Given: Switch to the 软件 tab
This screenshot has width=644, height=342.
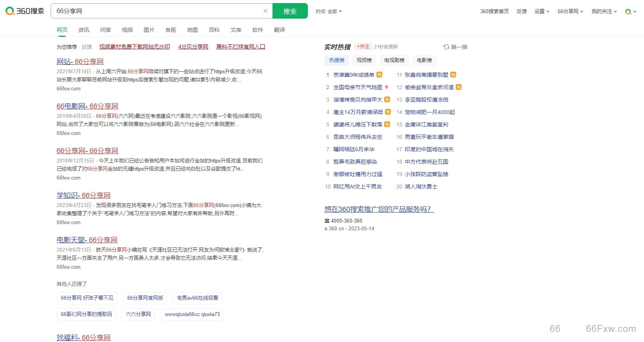Looking at the screenshot, I should 258,30.
